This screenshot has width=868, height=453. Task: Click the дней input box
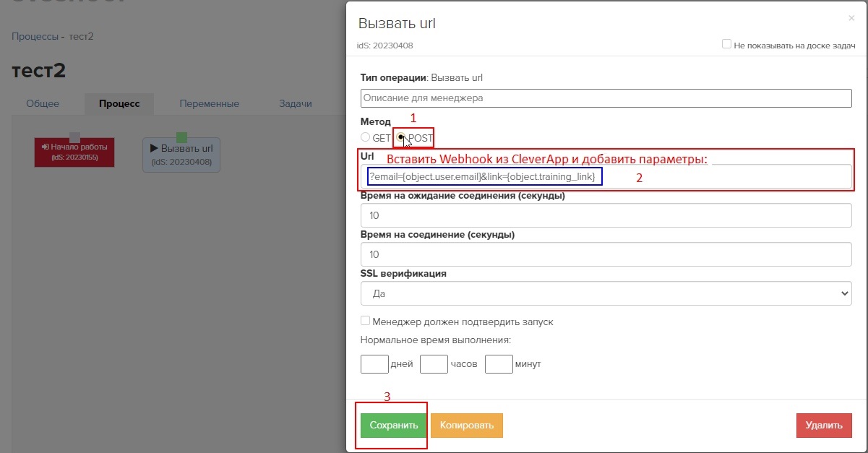point(374,363)
